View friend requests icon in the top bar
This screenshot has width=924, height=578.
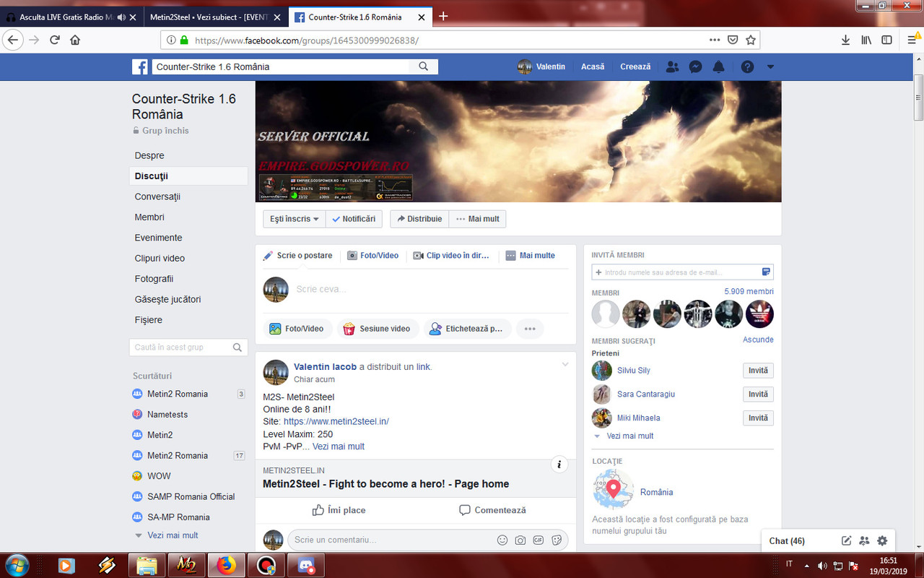[x=672, y=66]
